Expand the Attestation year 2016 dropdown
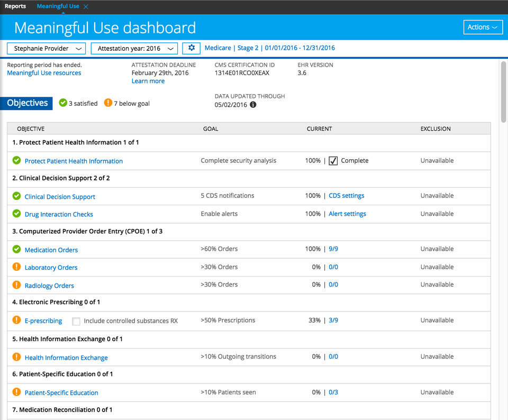Screen dimensions: 508x420 (x=134, y=49)
